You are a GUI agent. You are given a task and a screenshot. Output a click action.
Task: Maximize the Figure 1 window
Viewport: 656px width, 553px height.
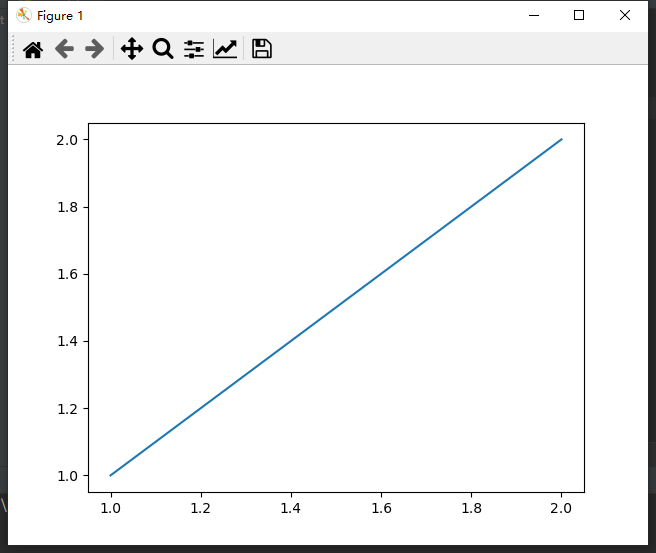(x=579, y=15)
